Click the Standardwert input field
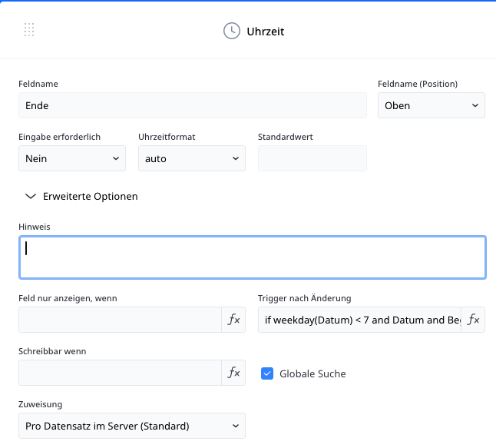Viewport: 496px width, 448px height. tap(312, 158)
